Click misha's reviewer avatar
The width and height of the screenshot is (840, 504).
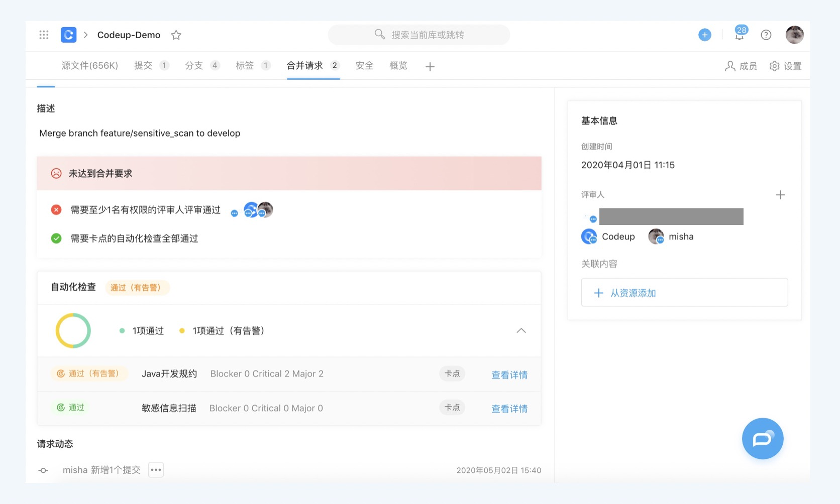tap(656, 236)
